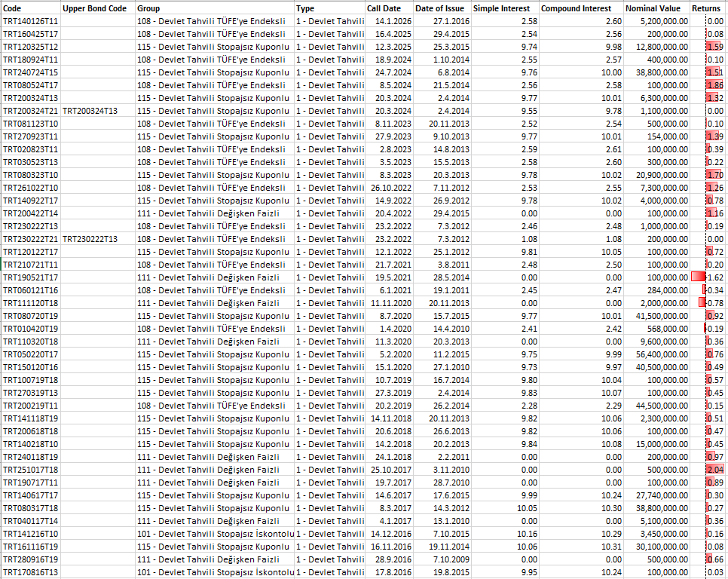Click bond code cell TRT210721T11
This screenshot has width=728, height=579.
coord(31,265)
